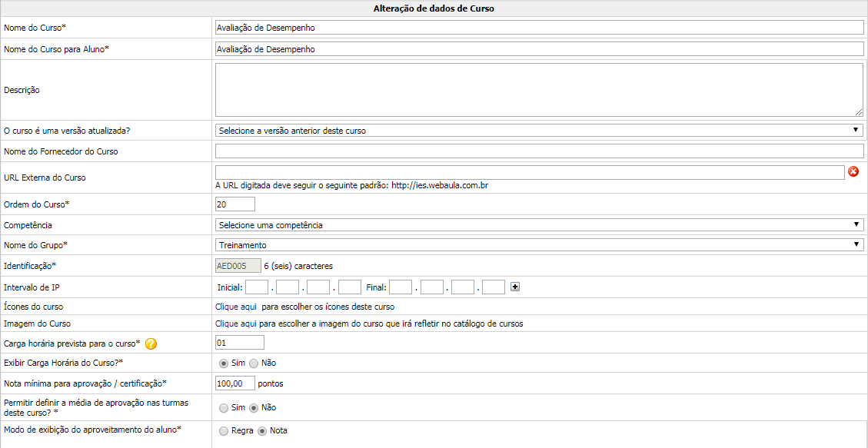Click the first Inicial IP octet box
Image resolution: width=868 pixels, height=448 pixels.
tap(257, 287)
